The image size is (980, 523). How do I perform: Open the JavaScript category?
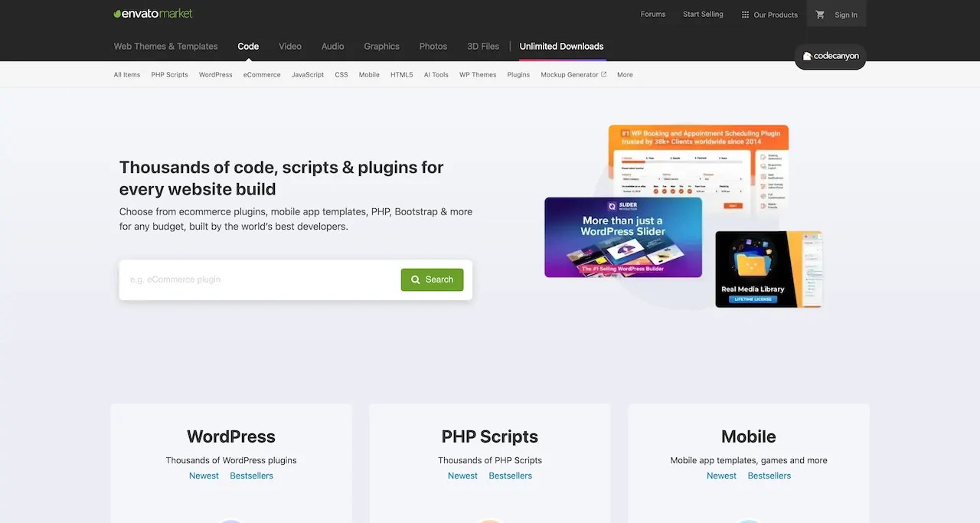(308, 74)
